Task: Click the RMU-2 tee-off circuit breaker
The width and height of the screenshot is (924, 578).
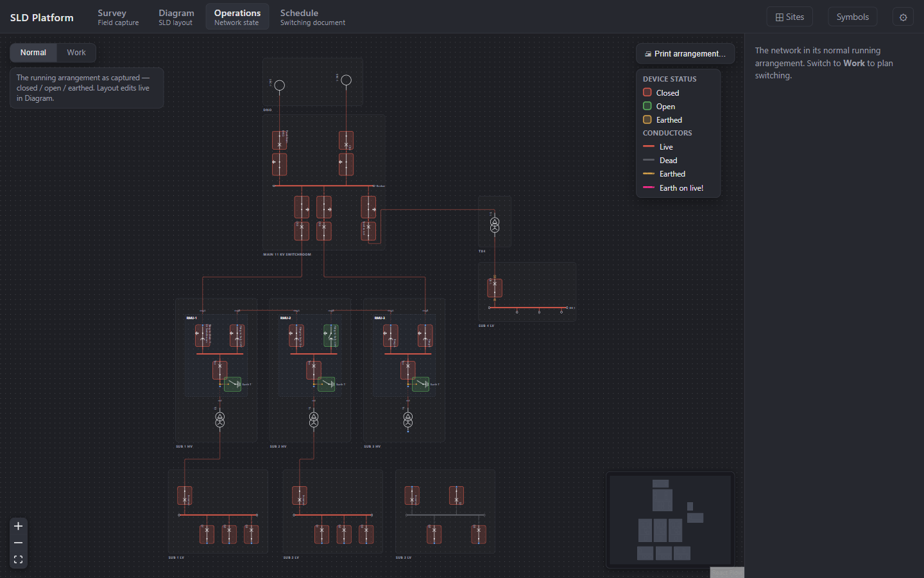Action: point(314,370)
